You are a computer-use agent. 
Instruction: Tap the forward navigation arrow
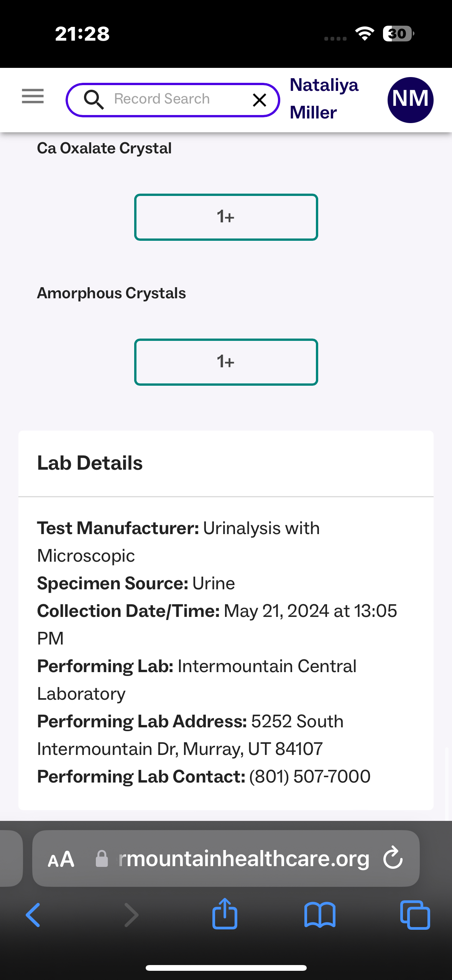pyautogui.click(x=131, y=915)
